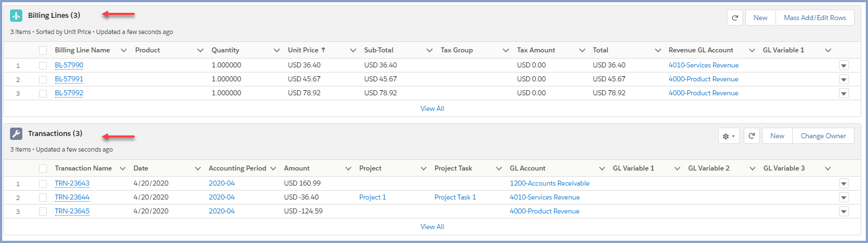868x243 pixels.
Task: Expand Quantity column menu chevron
Action: click(277, 51)
